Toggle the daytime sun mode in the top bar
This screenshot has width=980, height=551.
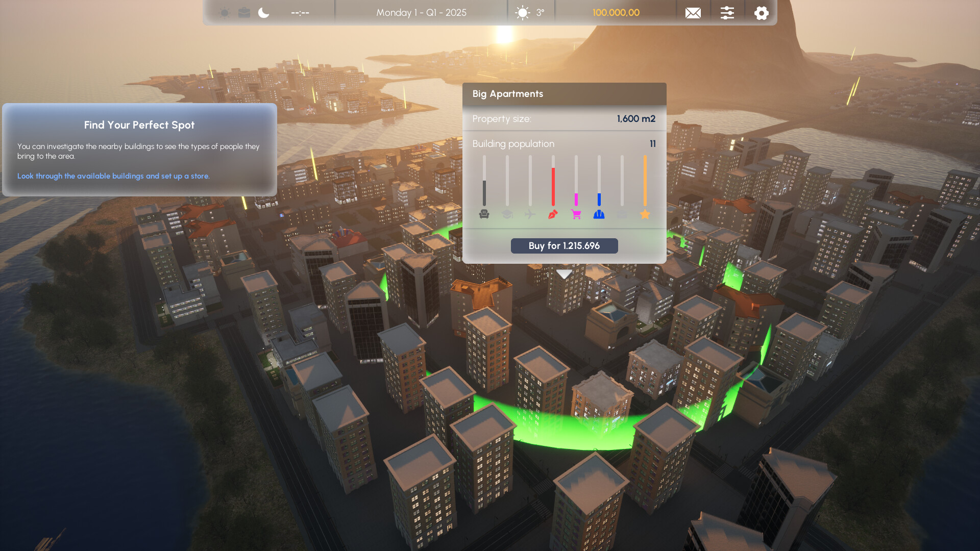point(224,13)
